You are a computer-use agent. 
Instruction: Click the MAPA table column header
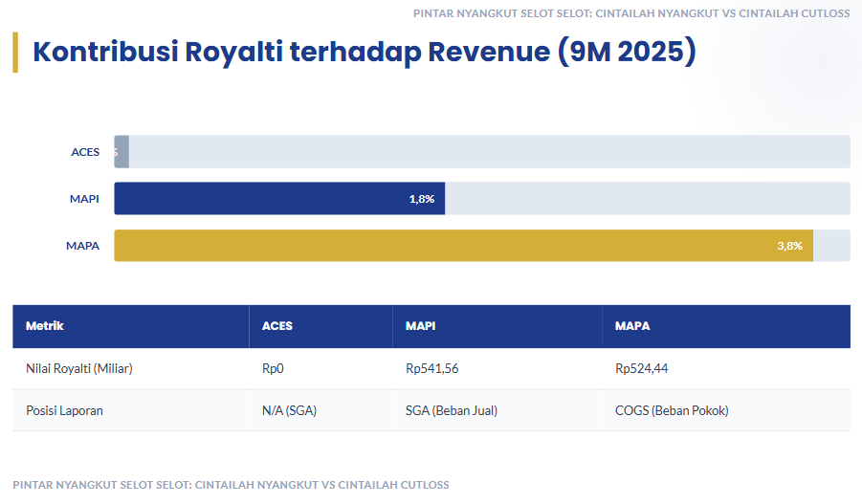632,326
